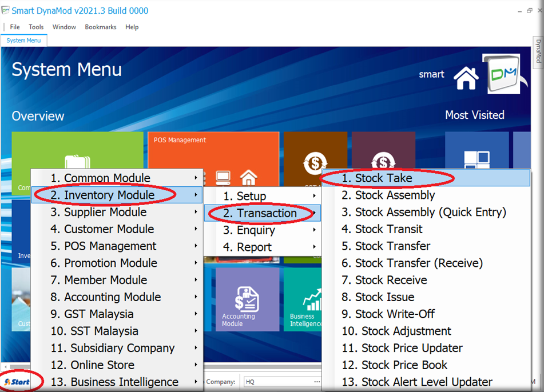Open the Tools menu in menu bar
The height and width of the screenshot is (392, 544).
click(36, 27)
